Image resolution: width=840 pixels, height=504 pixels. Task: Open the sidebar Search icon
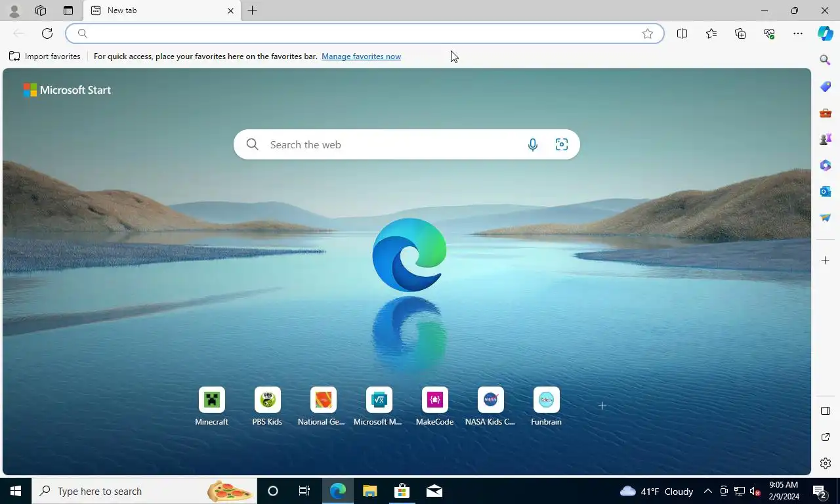826,60
